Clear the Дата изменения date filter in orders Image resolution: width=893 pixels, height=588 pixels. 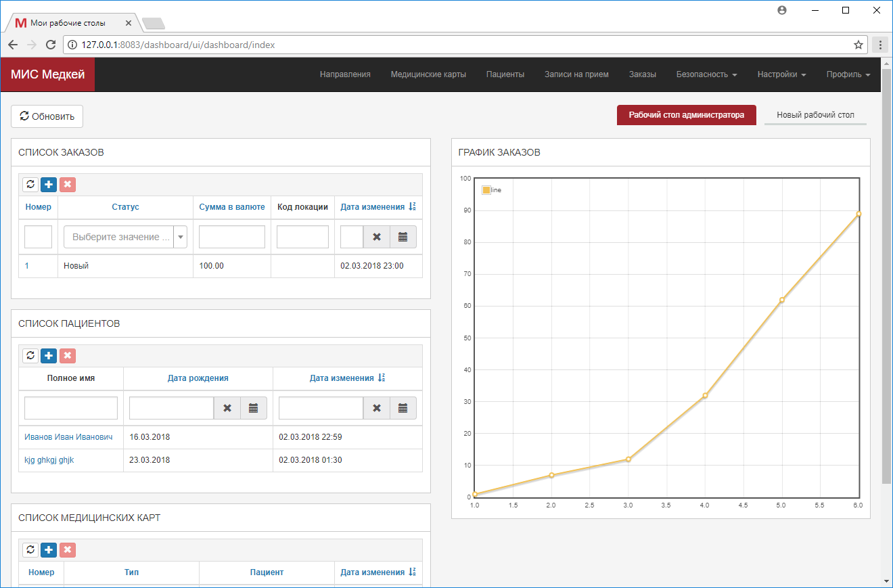(x=376, y=236)
